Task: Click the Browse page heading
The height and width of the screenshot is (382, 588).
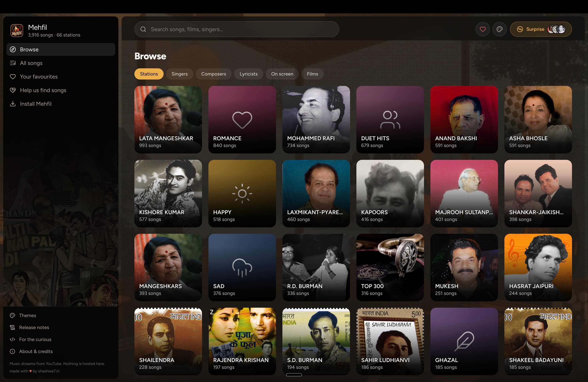Action: tap(150, 56)
